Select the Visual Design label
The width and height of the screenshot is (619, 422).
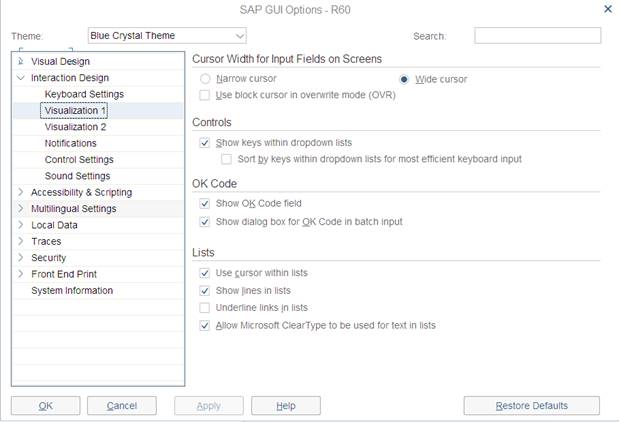click(x=60, y=61)
